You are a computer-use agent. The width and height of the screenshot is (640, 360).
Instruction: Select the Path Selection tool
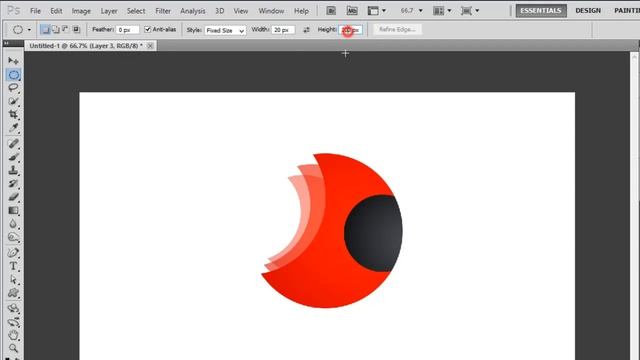[13, 280]
